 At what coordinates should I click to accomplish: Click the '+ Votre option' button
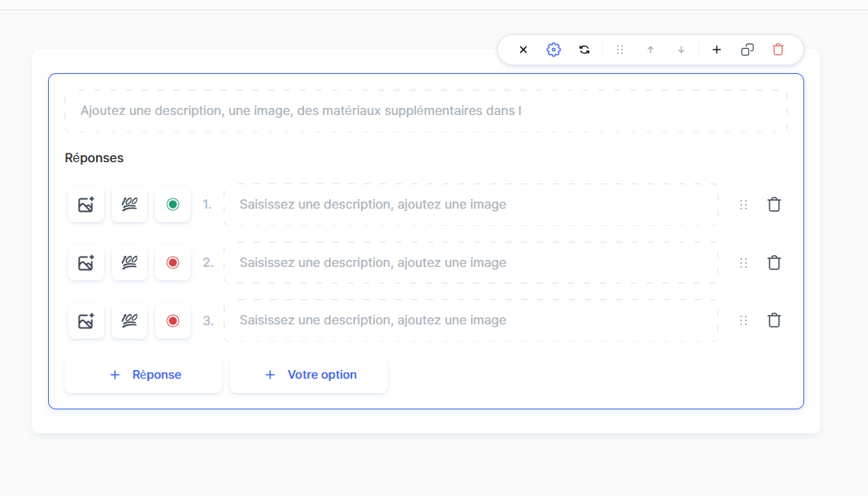[x=309, y=375]
